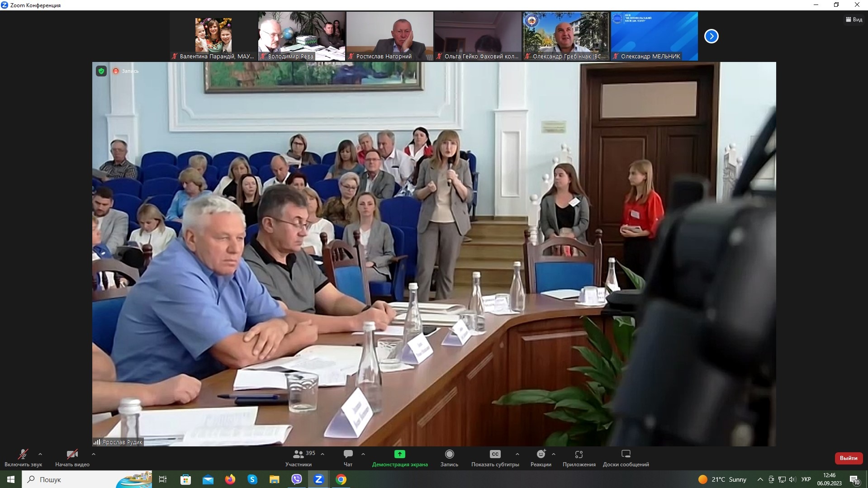Select Ростислав Нагорний video thumbnail
Image resolution: width=868 pixels, height=488 pixels.
(x=389, y=36)
